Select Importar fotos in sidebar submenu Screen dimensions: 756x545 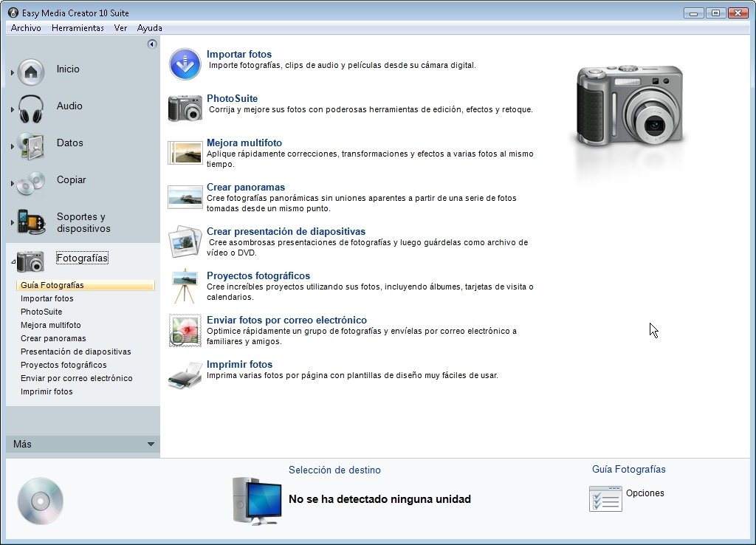point(47,298)
